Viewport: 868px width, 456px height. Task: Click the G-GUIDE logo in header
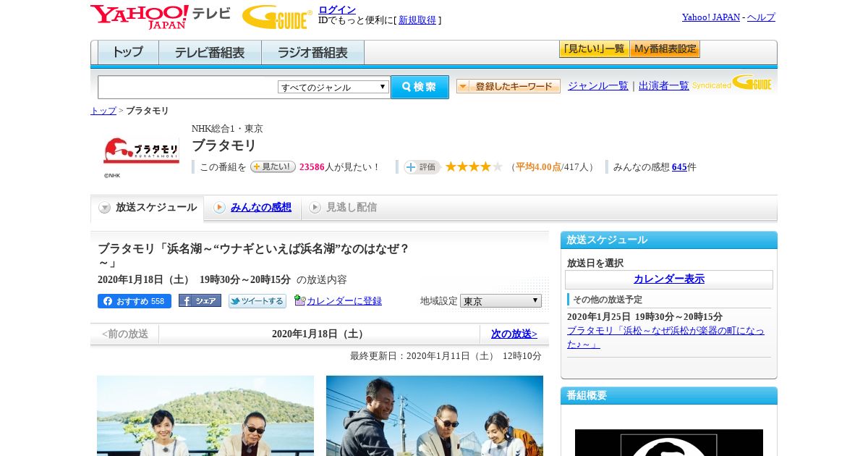coord(277,17)
